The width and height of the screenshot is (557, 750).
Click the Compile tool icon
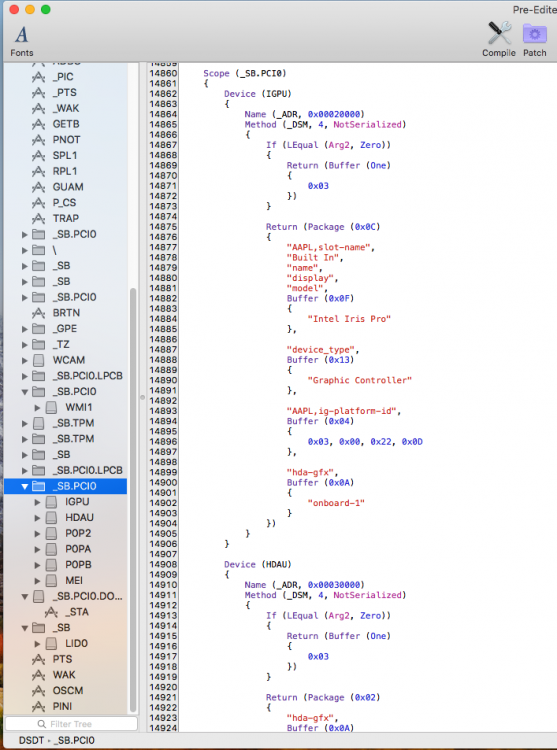pos(499,40)
